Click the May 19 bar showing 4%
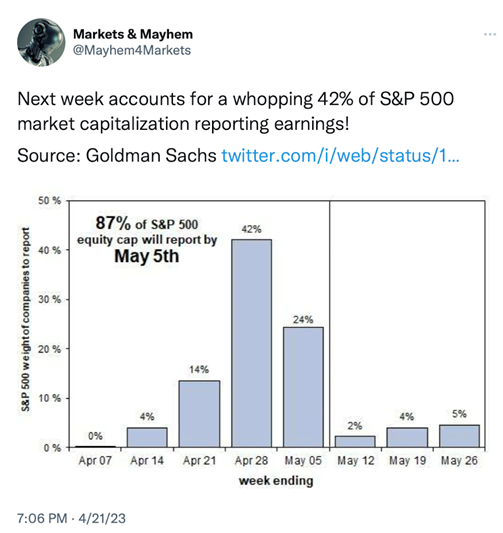Screen dimensions: 503x533 click(407, 437)
